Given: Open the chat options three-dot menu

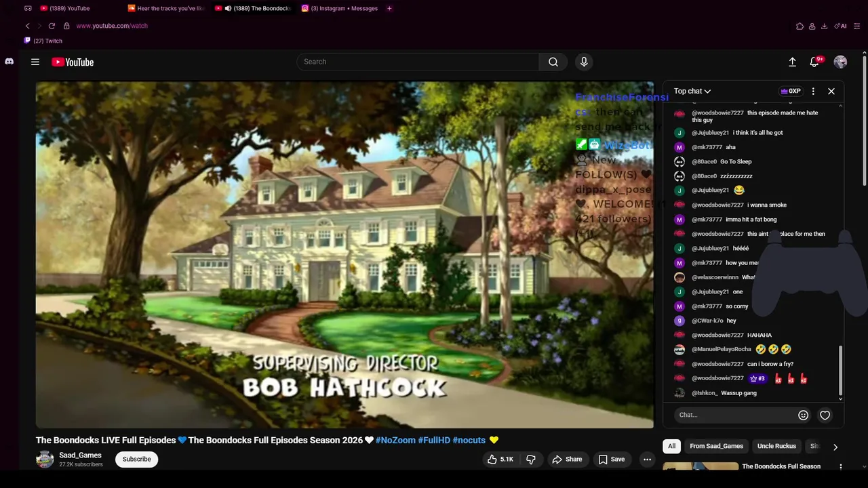Looking at the screenshot, I should pos(813,91).
